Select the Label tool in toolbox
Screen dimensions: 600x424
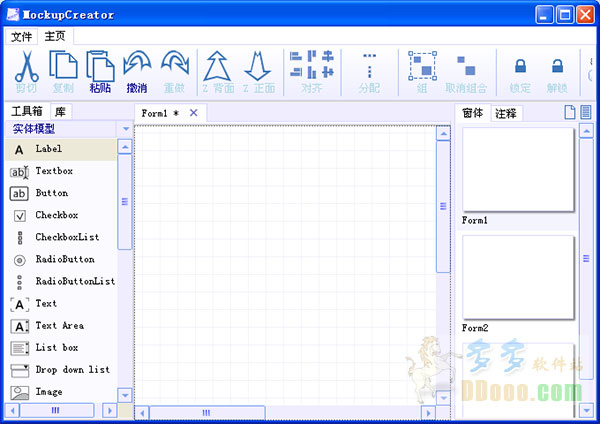[x=61, y=149]
